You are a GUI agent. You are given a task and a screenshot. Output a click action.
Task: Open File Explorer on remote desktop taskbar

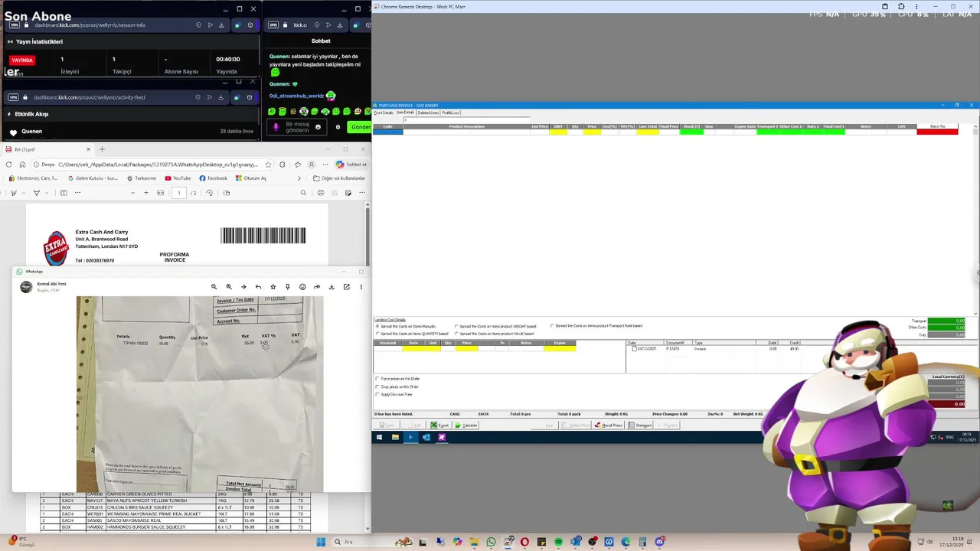[x=395, y=437]
